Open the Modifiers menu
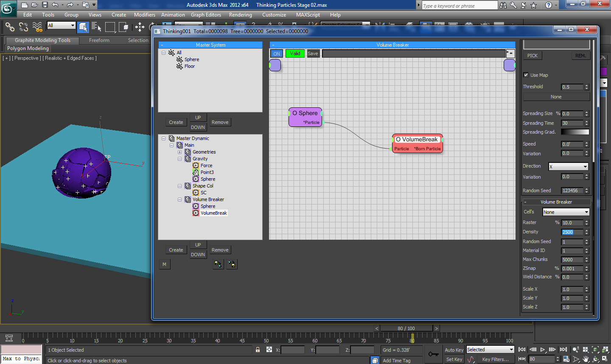The image size is (611, 364). (145, 14)
